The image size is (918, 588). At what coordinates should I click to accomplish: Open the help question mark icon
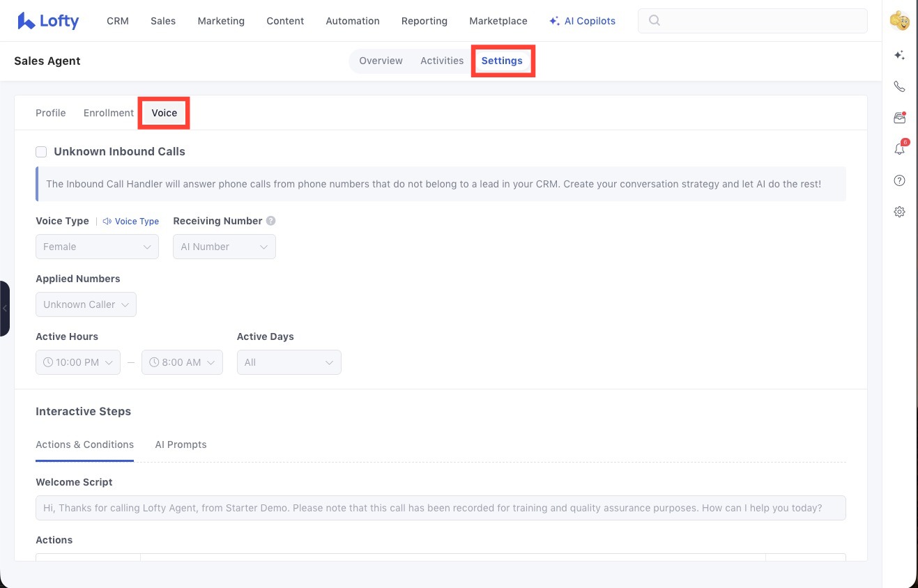click(x=899, y=180)
